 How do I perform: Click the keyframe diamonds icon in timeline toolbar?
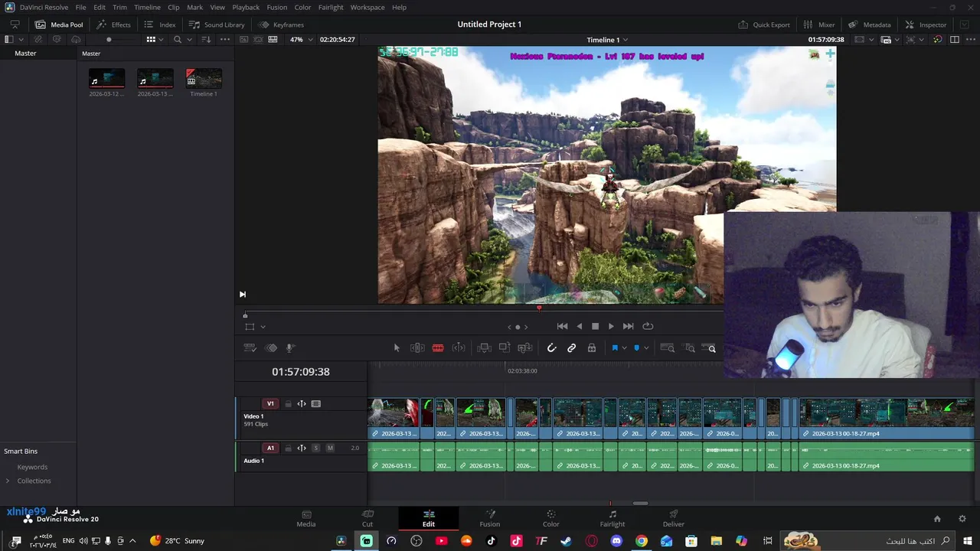(x=271, y=347)
